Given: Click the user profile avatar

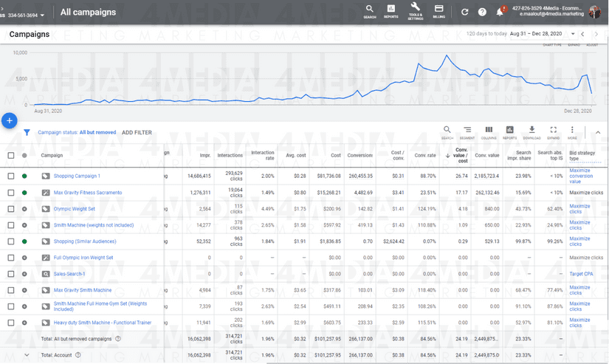Looking at the screenshot, I should [x=595, y=12].
